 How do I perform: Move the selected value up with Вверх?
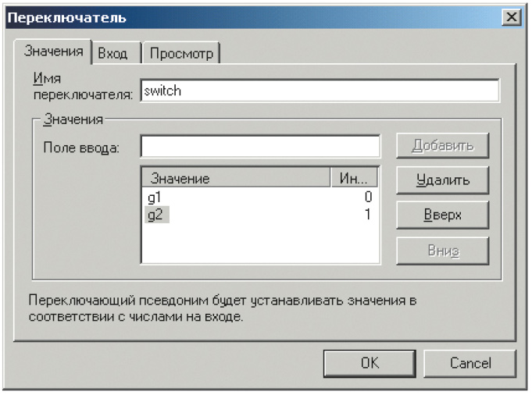pyautogui.click(x=442, y=215)
